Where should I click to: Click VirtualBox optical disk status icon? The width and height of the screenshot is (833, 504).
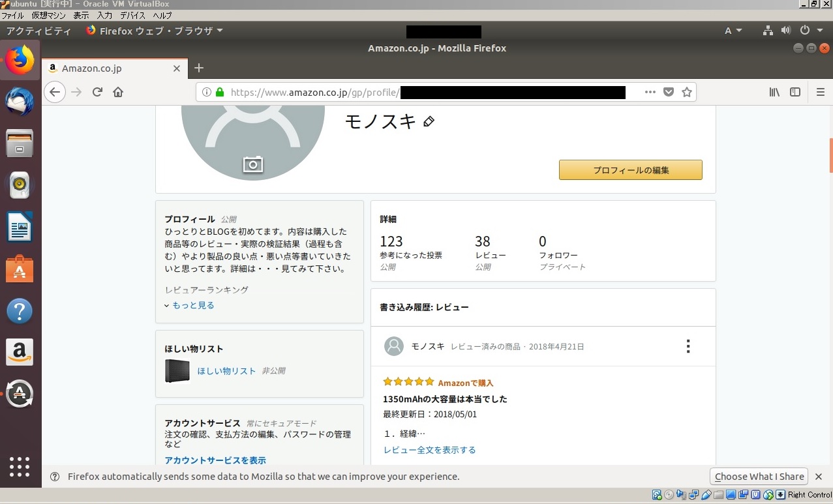coord(669,495)
